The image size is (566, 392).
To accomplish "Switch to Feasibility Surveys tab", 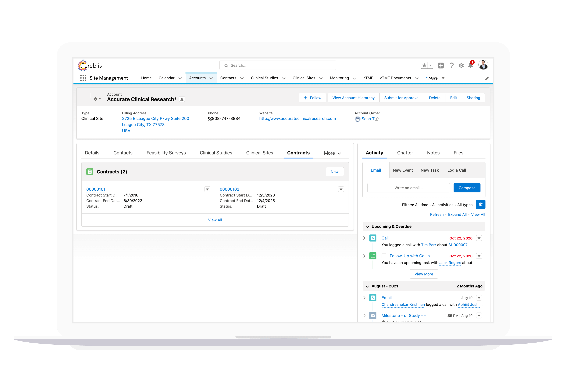I will pos(166,153).
